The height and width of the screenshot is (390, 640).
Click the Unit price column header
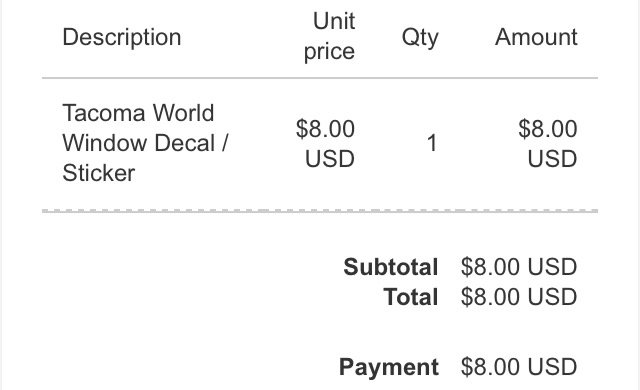[329, 36]
